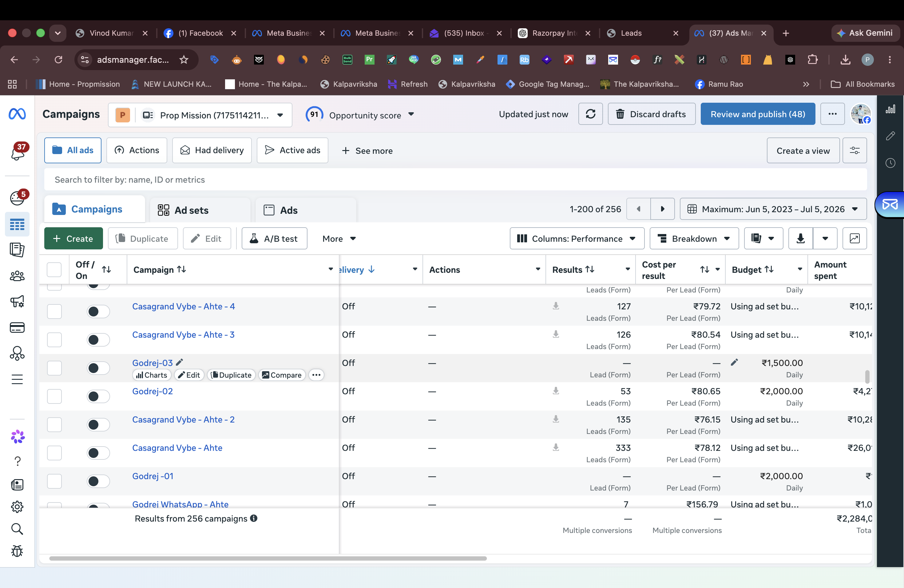Tick the select-all campaigns header checkbox
The width and height of the screenshot is (904, 588).
54,270
